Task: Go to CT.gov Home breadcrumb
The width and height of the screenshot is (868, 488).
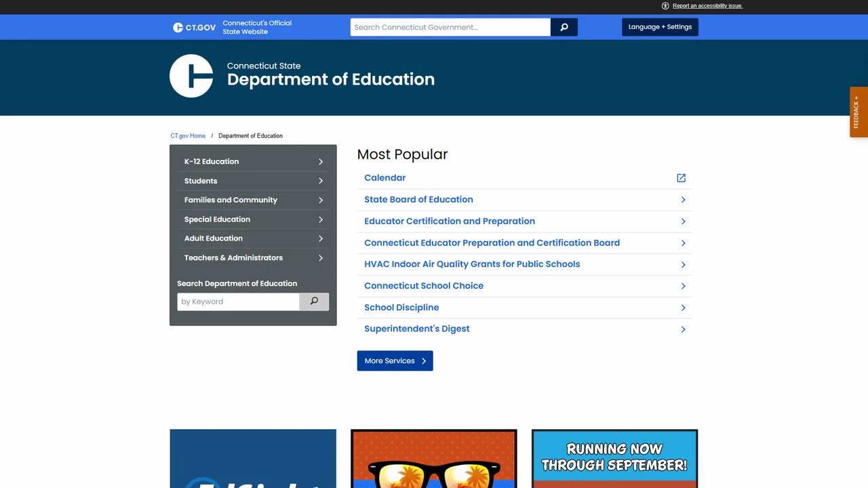Action: coord(188,136)
